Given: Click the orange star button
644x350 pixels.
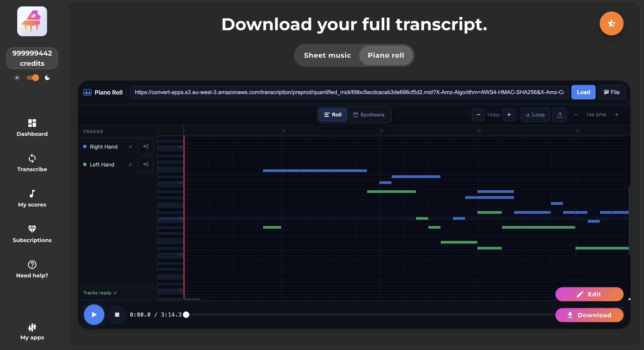Looking at the screenshot, I should (x=611, y=23).
